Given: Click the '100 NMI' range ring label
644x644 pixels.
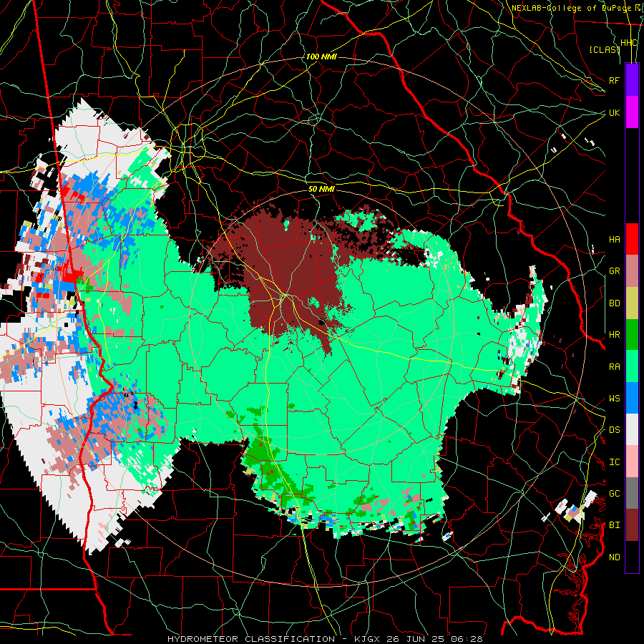Looking at the screenshot, I should point(321,57).
